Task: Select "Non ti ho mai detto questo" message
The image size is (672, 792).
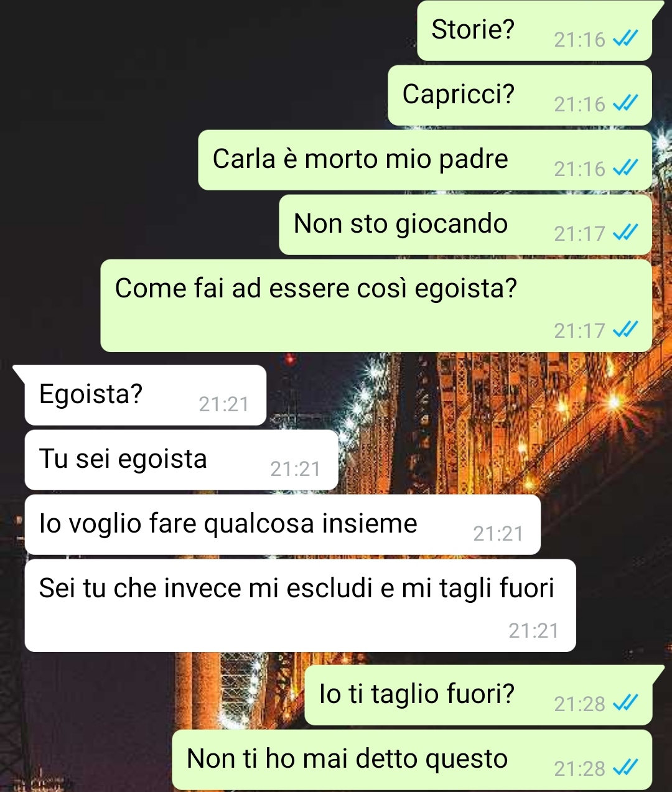Action: pos(412,760)
